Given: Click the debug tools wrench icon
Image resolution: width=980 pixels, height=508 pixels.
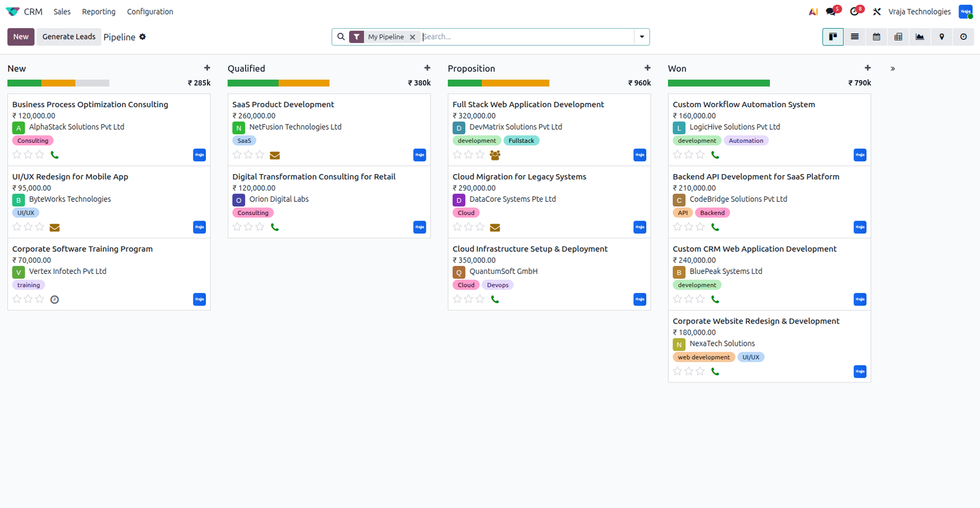Looking at the screenshot, I should (x=877, y=12).
